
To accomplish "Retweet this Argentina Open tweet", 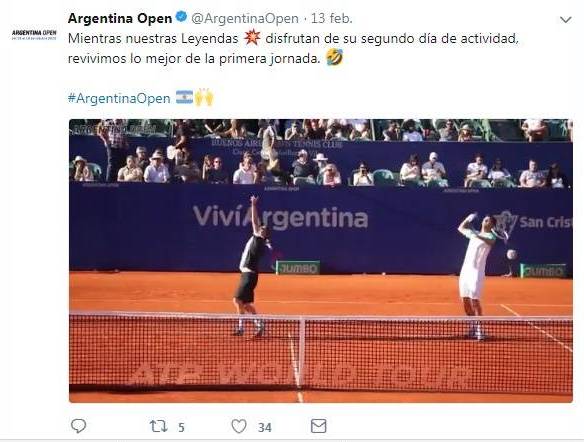I will point(158,426).
